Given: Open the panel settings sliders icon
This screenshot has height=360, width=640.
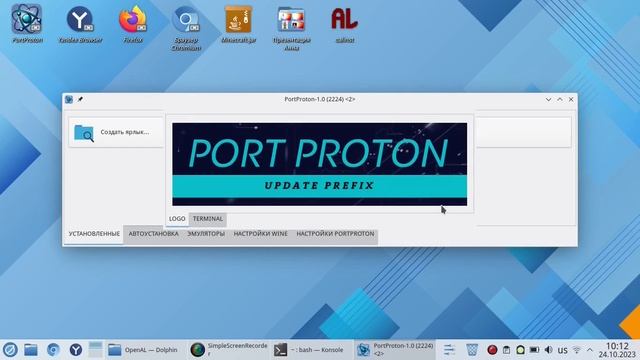Looking at the screenshot, I should coord(449,350).
